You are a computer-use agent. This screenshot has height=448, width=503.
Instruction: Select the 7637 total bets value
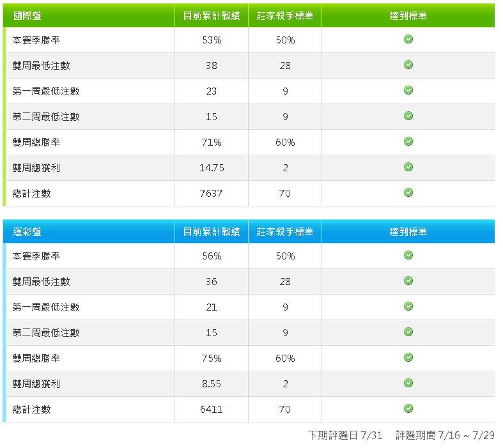[x=211, y=194]
